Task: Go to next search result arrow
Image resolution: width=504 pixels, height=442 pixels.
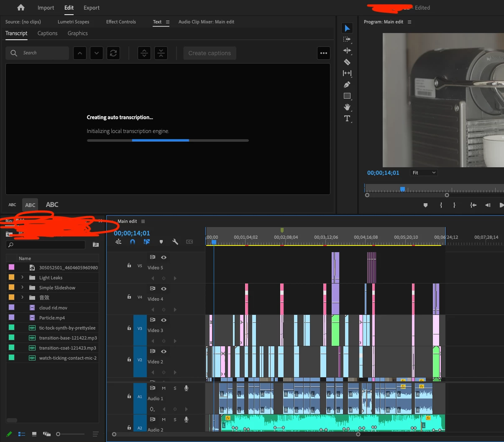Action: [x=97, y=53]
